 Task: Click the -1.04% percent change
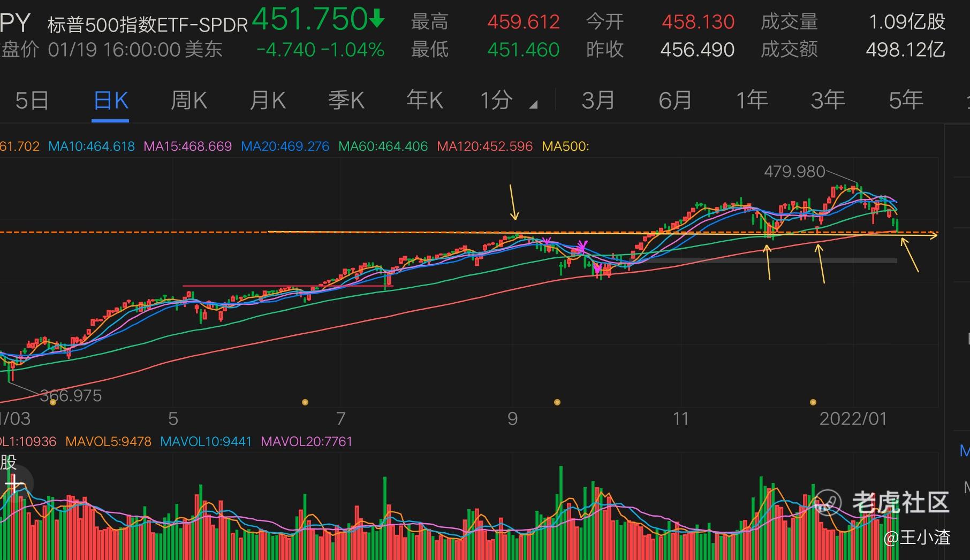353,50
